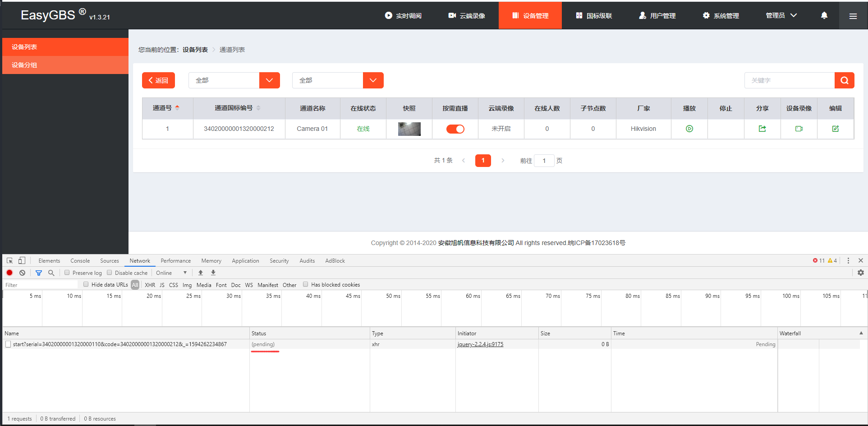Click the orange keyword search button

845,80
